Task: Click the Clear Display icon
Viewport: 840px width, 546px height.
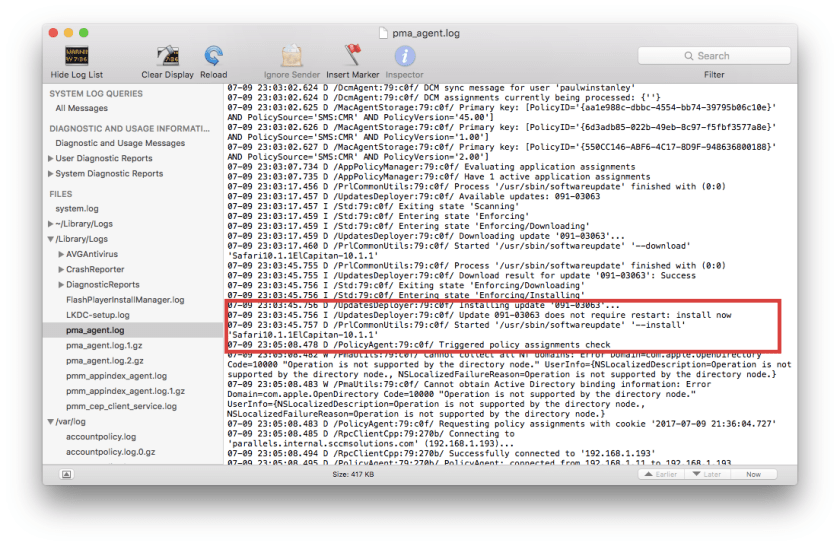Action: click(167, 56)
